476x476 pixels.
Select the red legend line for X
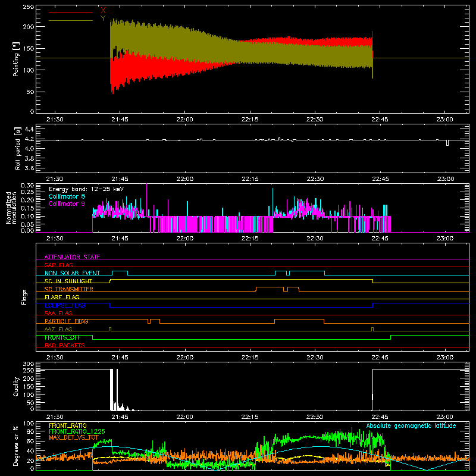point(71,12)
